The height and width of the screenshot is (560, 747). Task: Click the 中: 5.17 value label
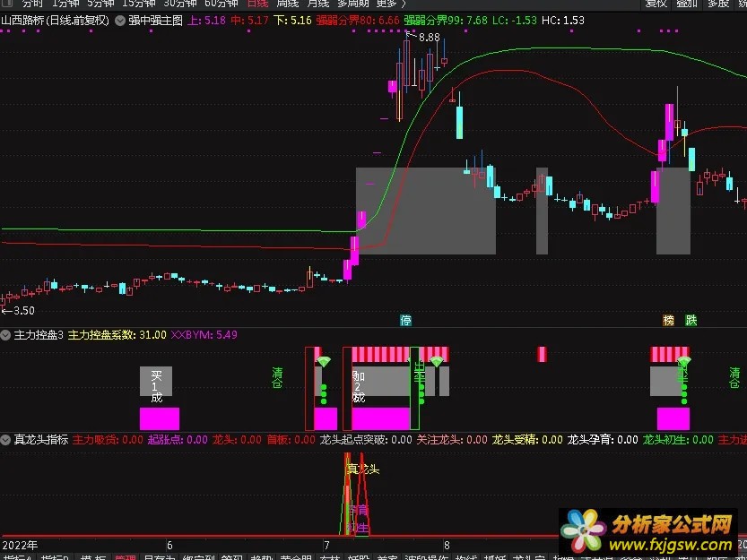click(x=249, y=21)
